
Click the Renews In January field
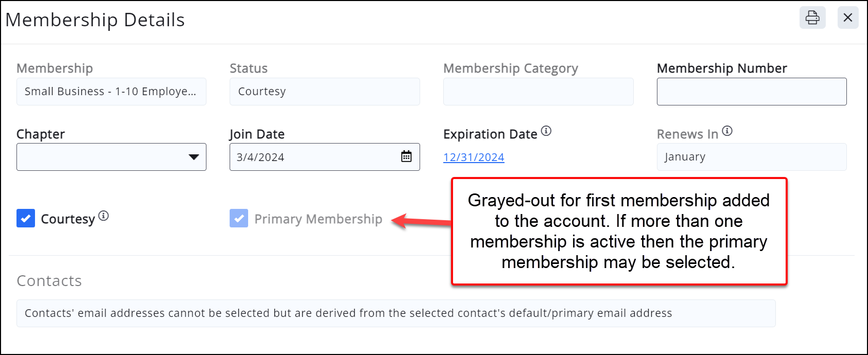[x=751, y=157]
